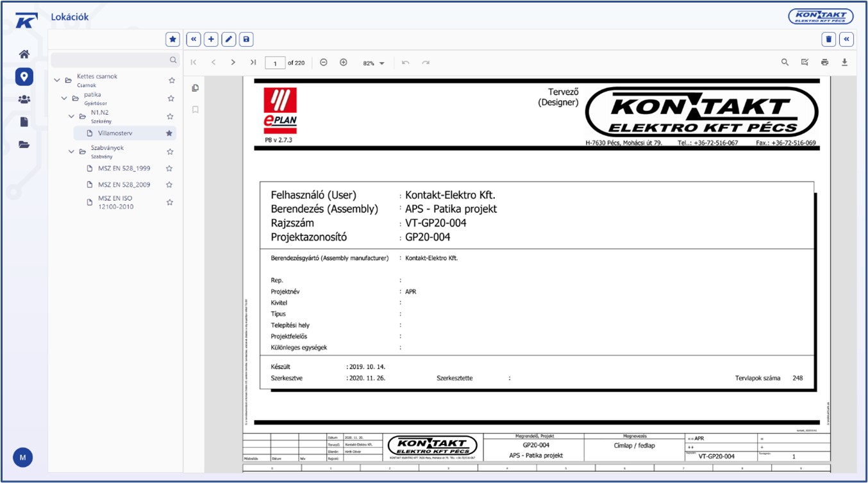Open the folder icon in left sidebar
Screen dimensions: 868x483
[24, 144]
